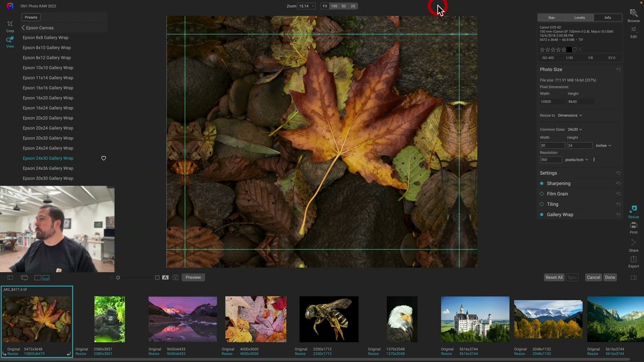Select Epson 8x8 Gallery Wrap preset
Viewport: 644px width, 362px height.
pyautogui.click(x=45, y=38)
